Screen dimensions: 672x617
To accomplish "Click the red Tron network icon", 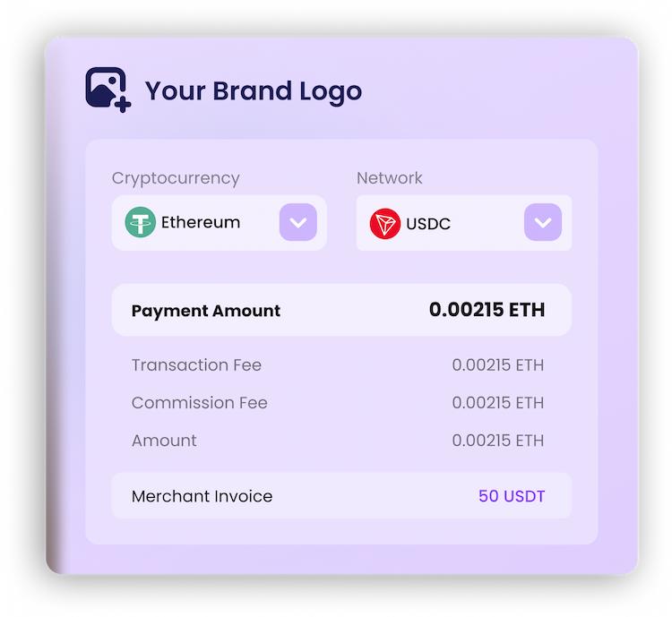I will pos(385,223).
